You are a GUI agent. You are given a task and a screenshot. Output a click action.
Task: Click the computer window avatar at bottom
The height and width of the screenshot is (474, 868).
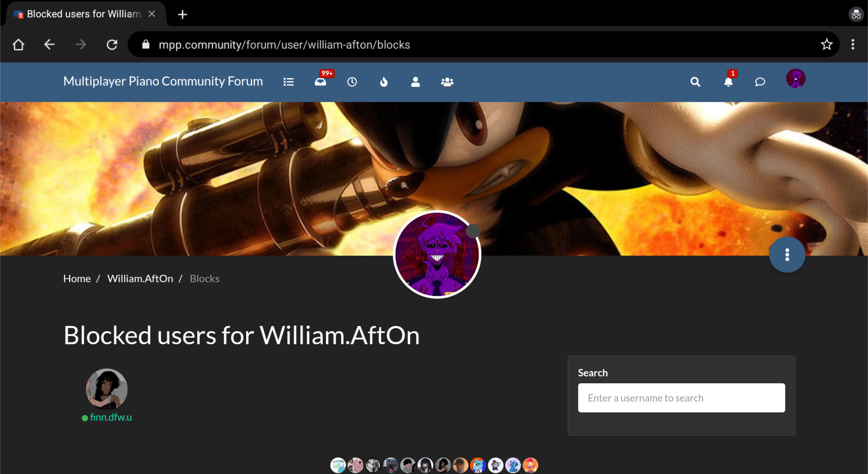pos(338,465)
